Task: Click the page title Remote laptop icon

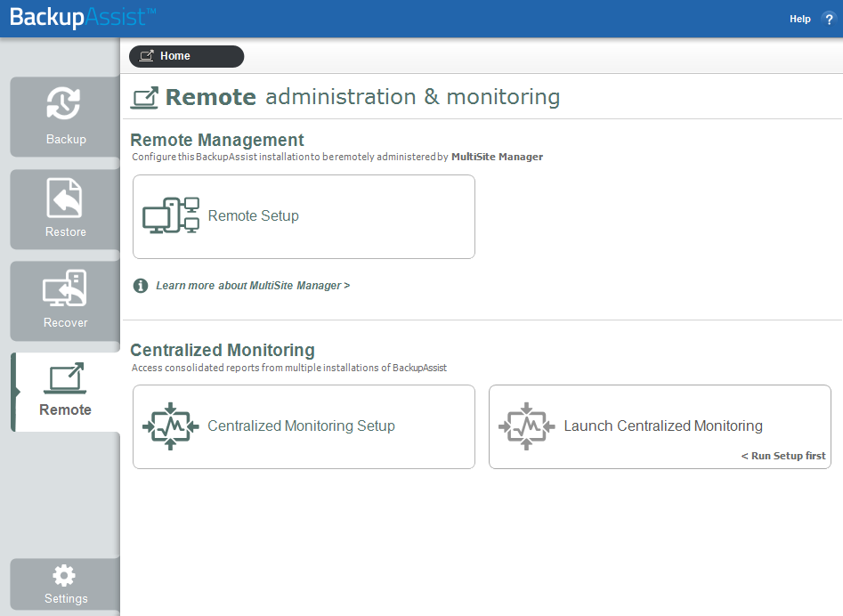Action: click(x=144, y=98)
